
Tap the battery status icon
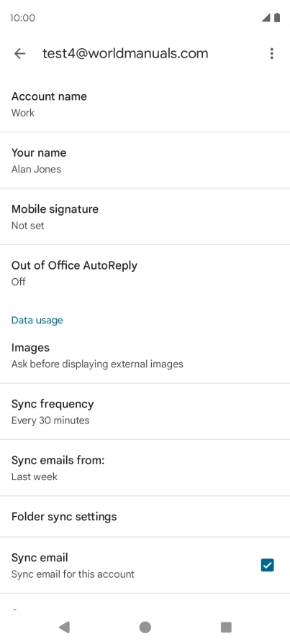coord(277,18)
